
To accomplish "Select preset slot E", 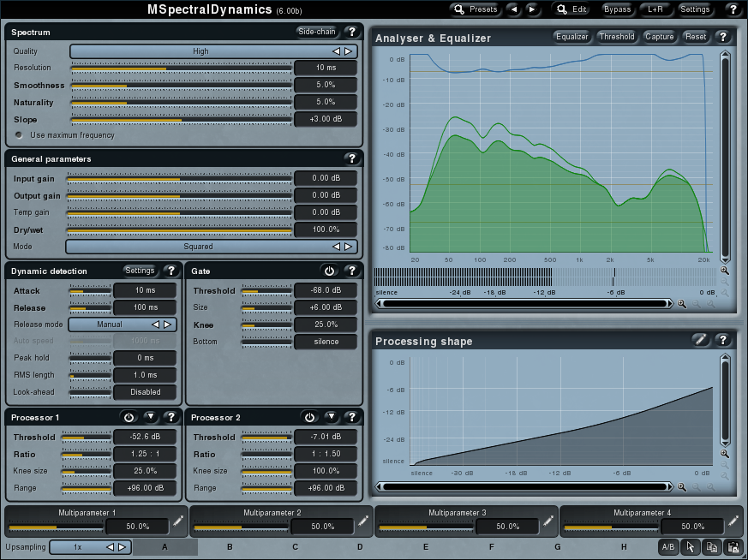I will tap(426, 547).
